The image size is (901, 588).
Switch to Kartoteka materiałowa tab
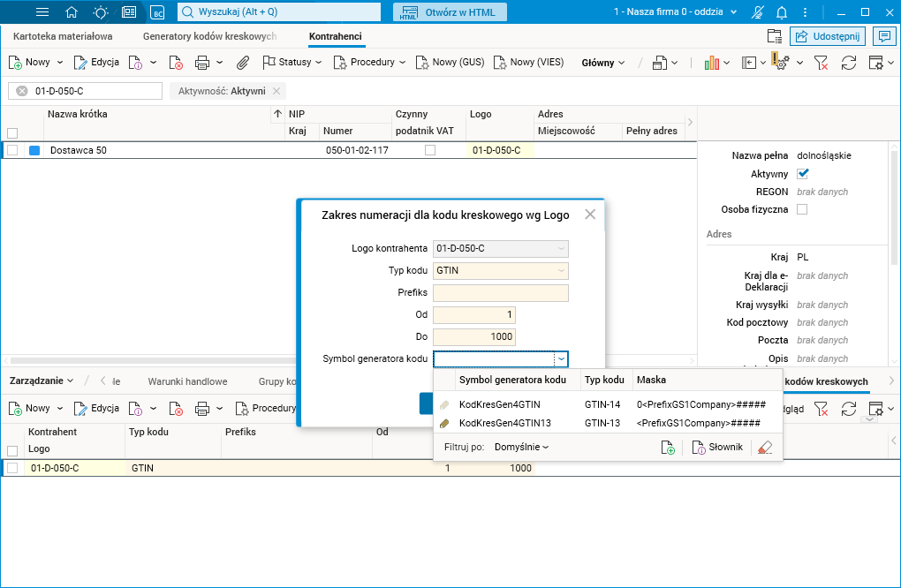coord(63,36)
